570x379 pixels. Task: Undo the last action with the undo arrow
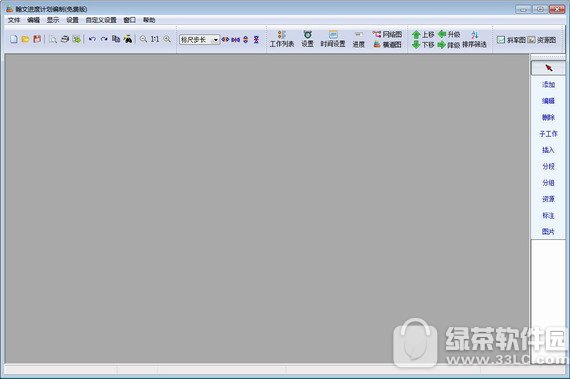[92, 39]
